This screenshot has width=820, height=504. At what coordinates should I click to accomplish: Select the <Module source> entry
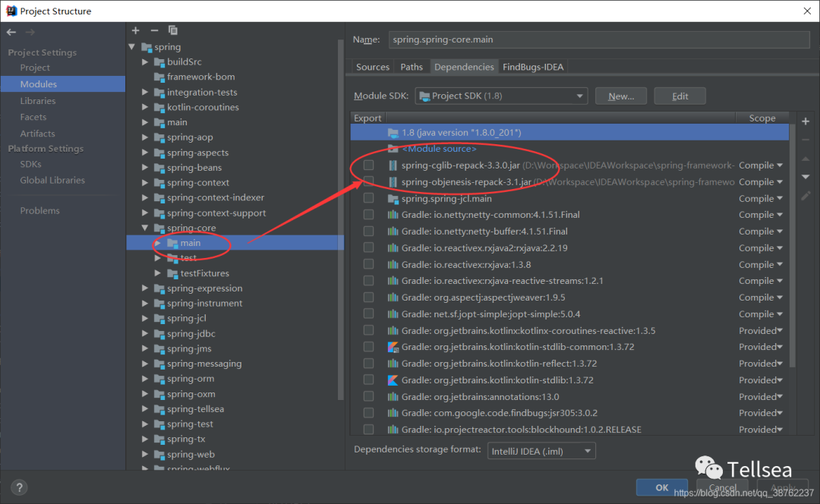[x=439, y=149]
